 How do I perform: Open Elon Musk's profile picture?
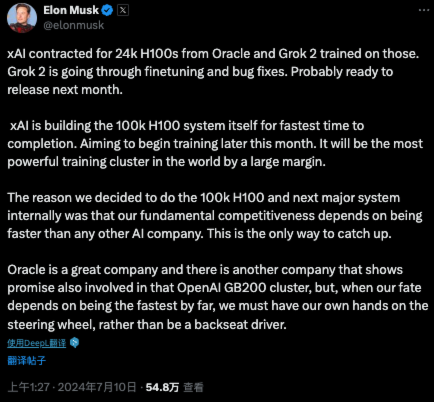[x=22, y=18]
